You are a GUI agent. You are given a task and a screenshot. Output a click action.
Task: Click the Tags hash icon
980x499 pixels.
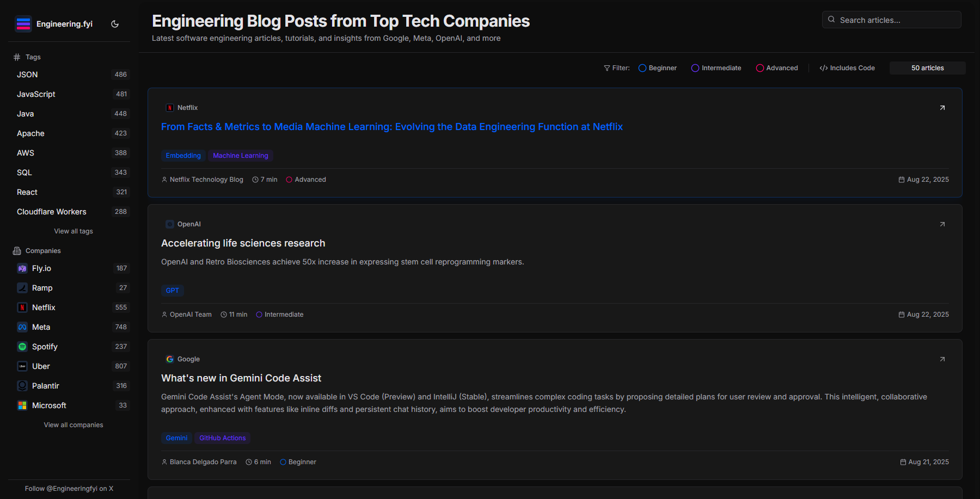(17, 57)
